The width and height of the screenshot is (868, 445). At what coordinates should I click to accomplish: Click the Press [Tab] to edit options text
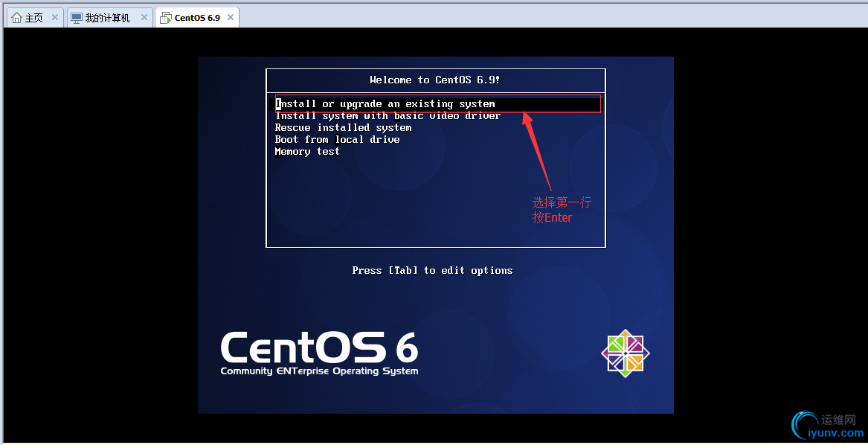click(x=432, y=270)
